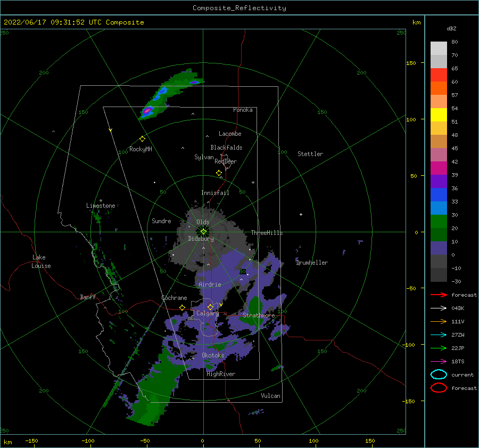479x448 pixels.
Task: Click the Drumheller city label
Action: point(312,263)
